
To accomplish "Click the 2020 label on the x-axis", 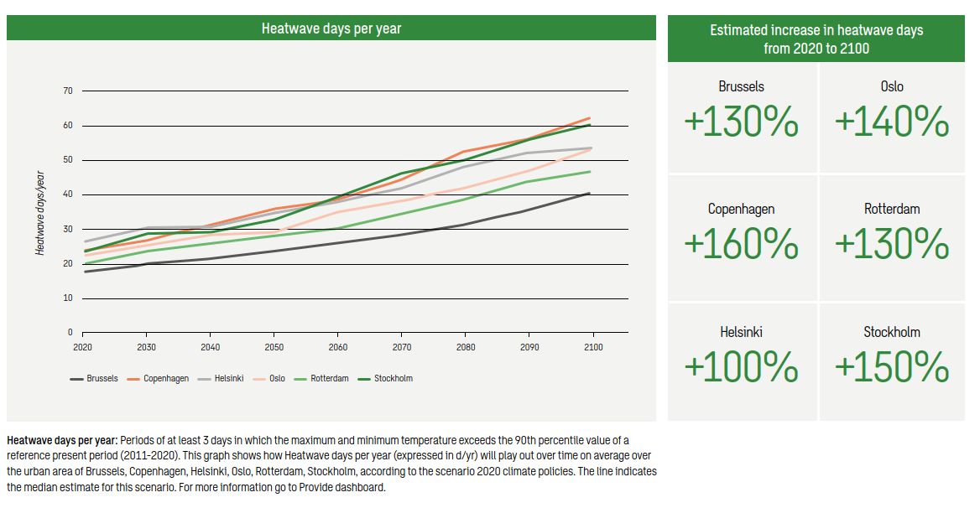I will click(82, 347).
